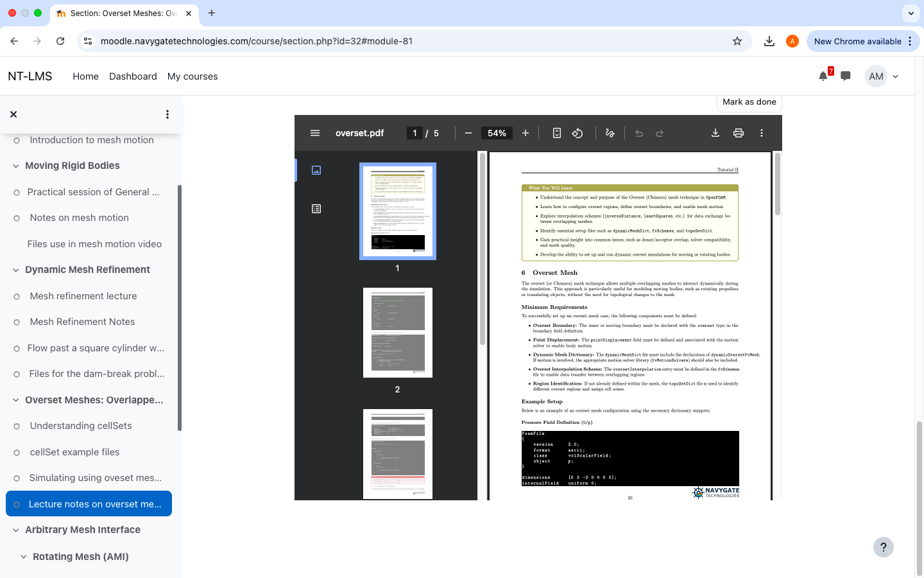Image resolution: width=924 pixels, height=578 pixels.
Task: Print the overset.pdf document
Action: point(738,133)
